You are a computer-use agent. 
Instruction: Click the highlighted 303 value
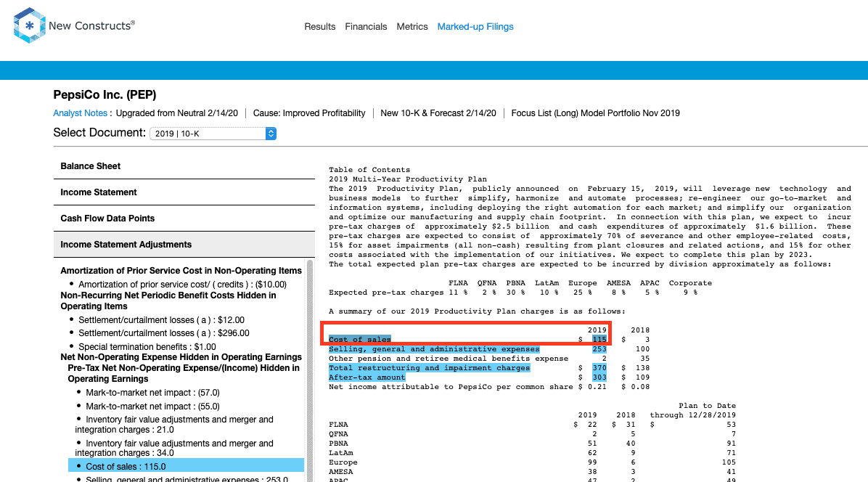point(599,377)
